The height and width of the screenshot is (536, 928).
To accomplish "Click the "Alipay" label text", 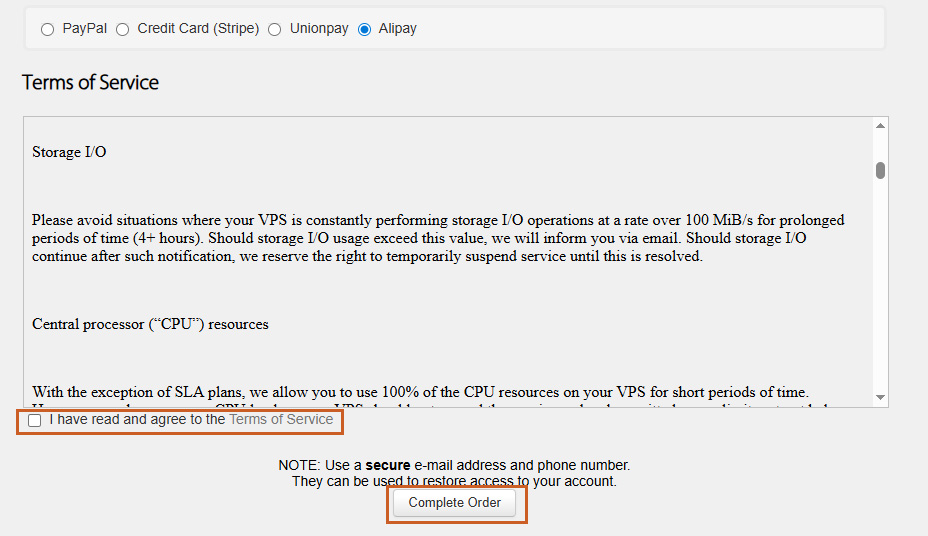I will tap(397, 29).
